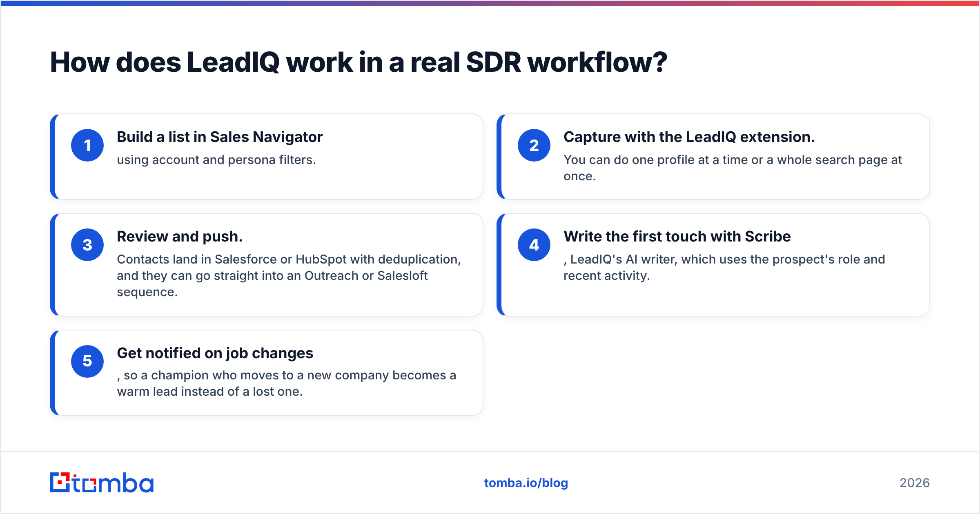Select the "Build a list in Sales Navigator" heading
The width and height of the screenshot is (980, 514).
coord(220,137)
